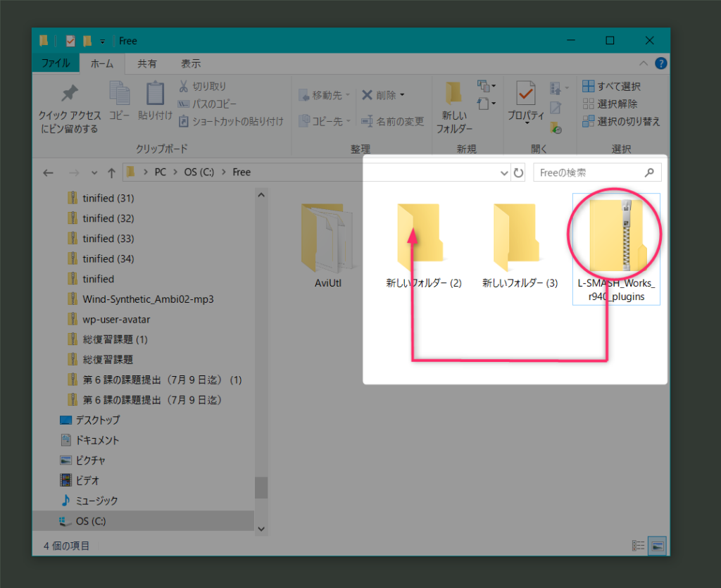Click the Up one level arrow
Screen dimensions: 721x588
(x=111, y=173)
